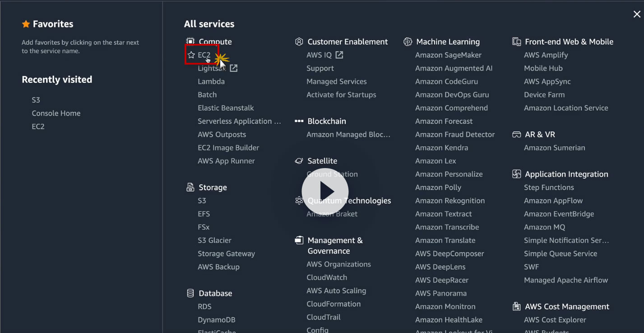The height and width of the screenshot is (333, 644).
Task: Open CloudTrail
Action: click(324, 317)
